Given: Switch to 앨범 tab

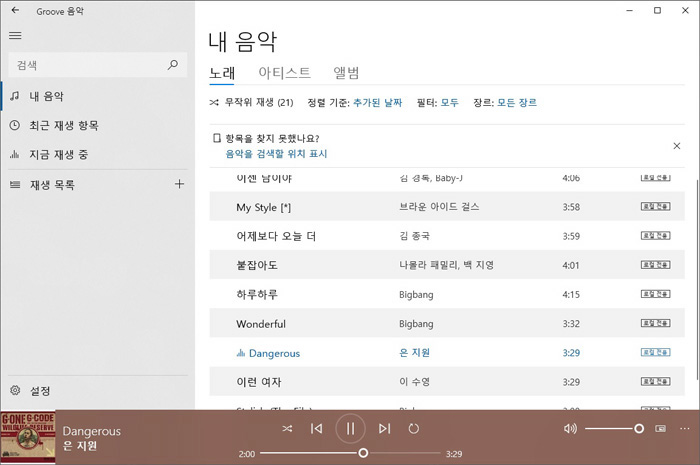Looking at the screenshot, I should 346,73.
